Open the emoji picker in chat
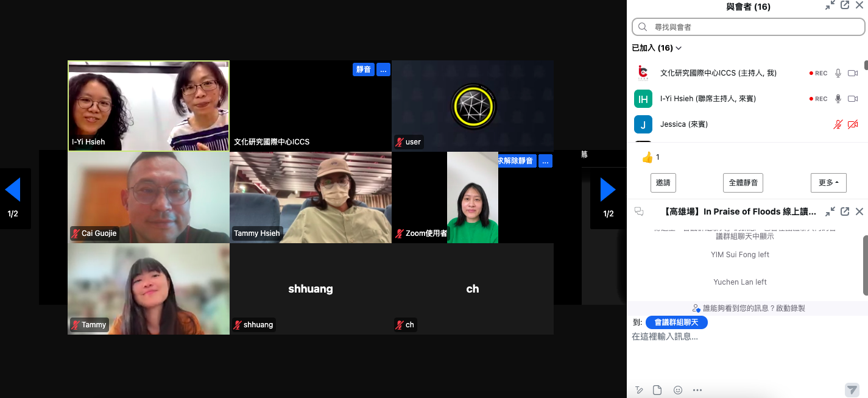This screenshot has width=868, height=398. tap(678, 390)
